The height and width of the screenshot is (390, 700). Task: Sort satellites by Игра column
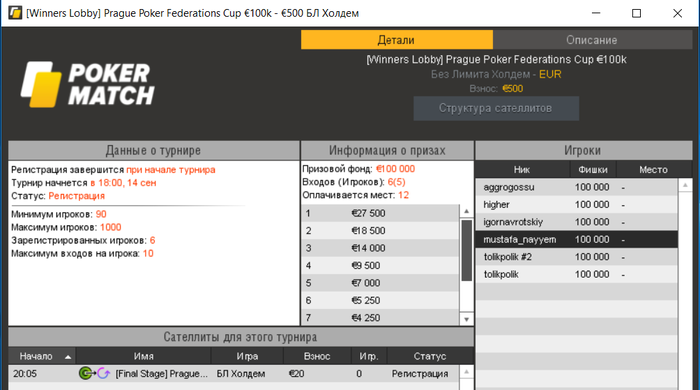(x=247, y=356)
